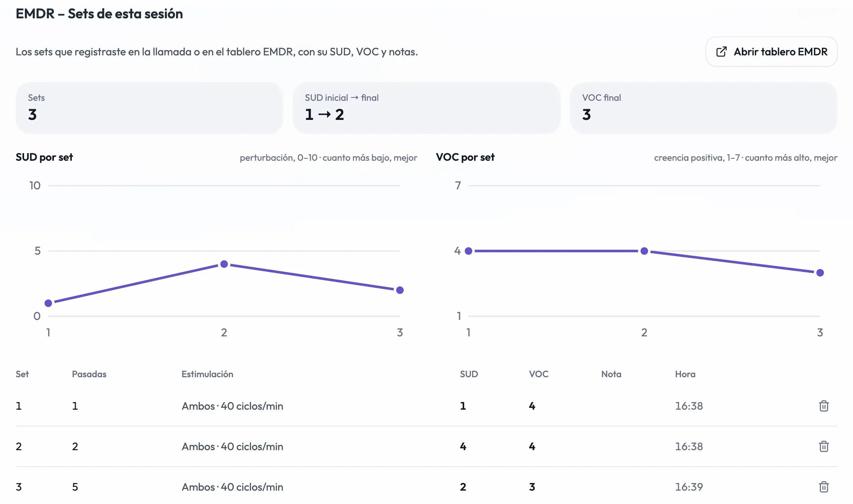Select the SUD inicial → final card
853x504 pixels.
[426, 108]
